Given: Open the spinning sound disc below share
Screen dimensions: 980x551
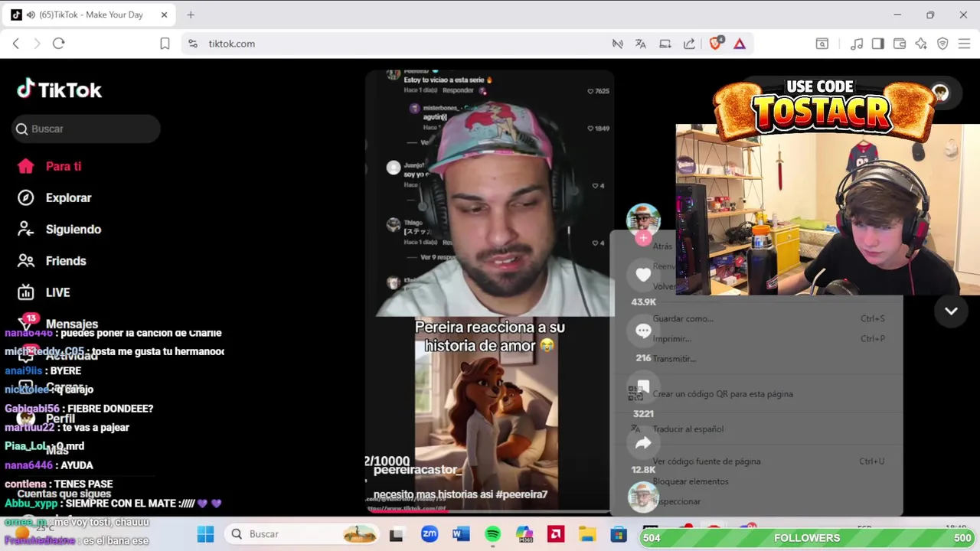Looking at the screenshot, I should [x=643, y=497].
